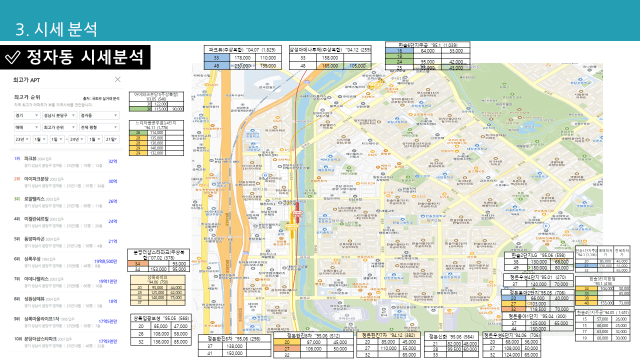Click the 상록임광보성 price table header
Image resolution: width=640 pixels, height=360 pixels.
pyautogui.click(x=161, y=318)
